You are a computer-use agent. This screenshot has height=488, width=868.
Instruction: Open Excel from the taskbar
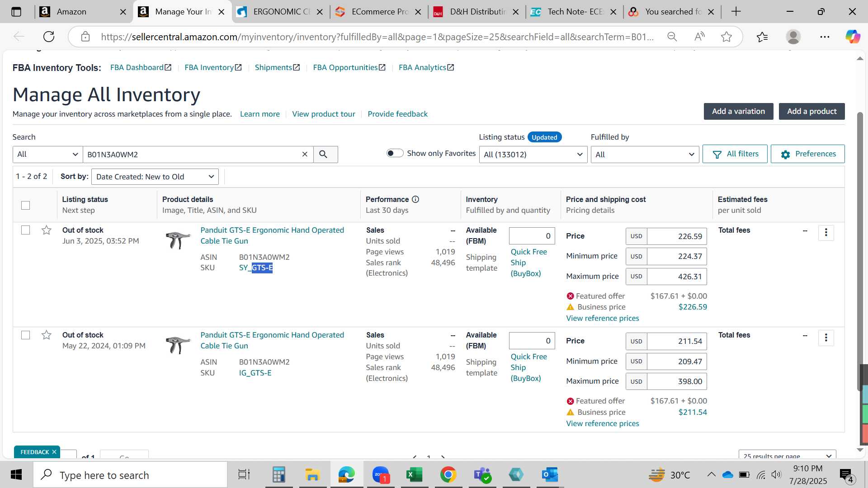(414, 475)
